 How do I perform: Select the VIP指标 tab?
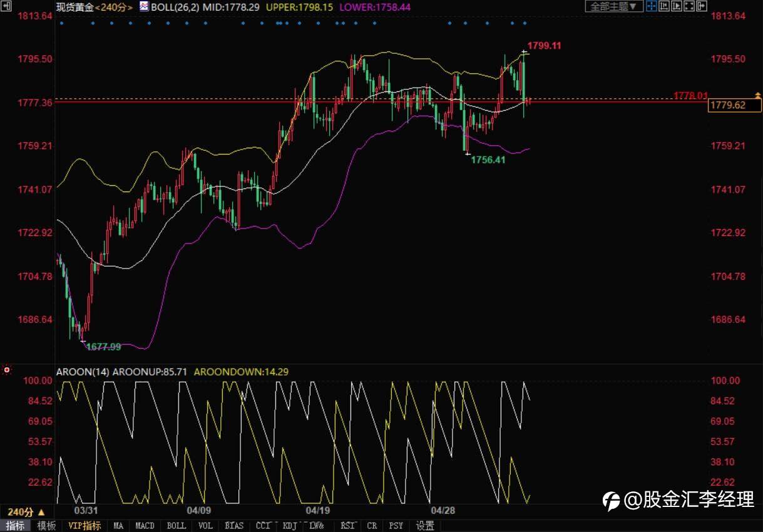(84, 526)
